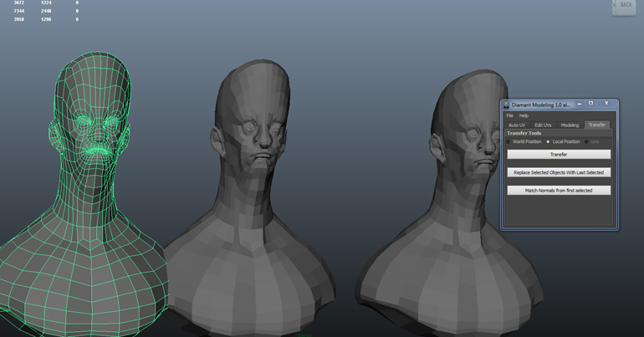Image resolution: width=644 pixels, height=337 pixels.
Task: Click Replace Selected Objects With Last Selected
Action: coord(559,172)
